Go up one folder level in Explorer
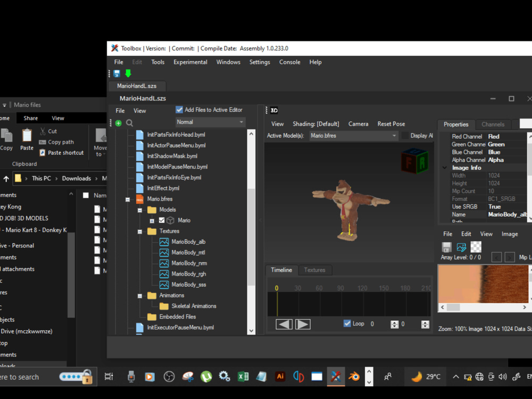The image size is (532, 399). [x=6, y=178]
